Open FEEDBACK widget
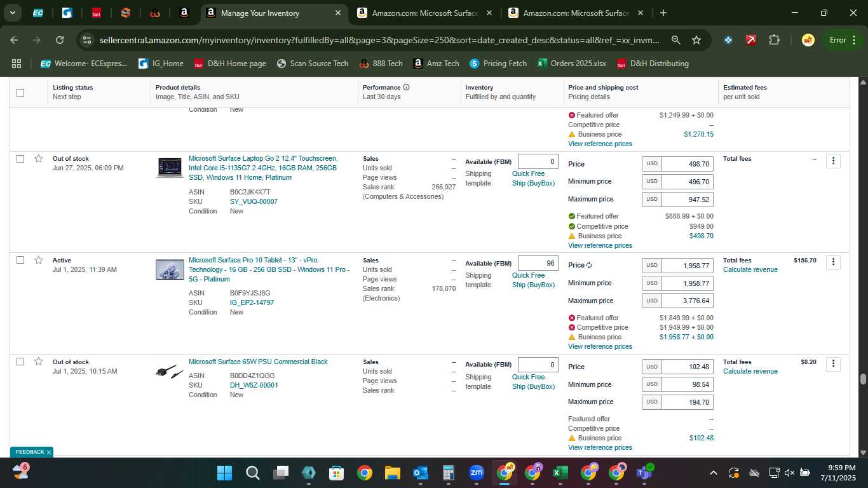This screenshot has width=868, height=488. (x=30, y=452)
